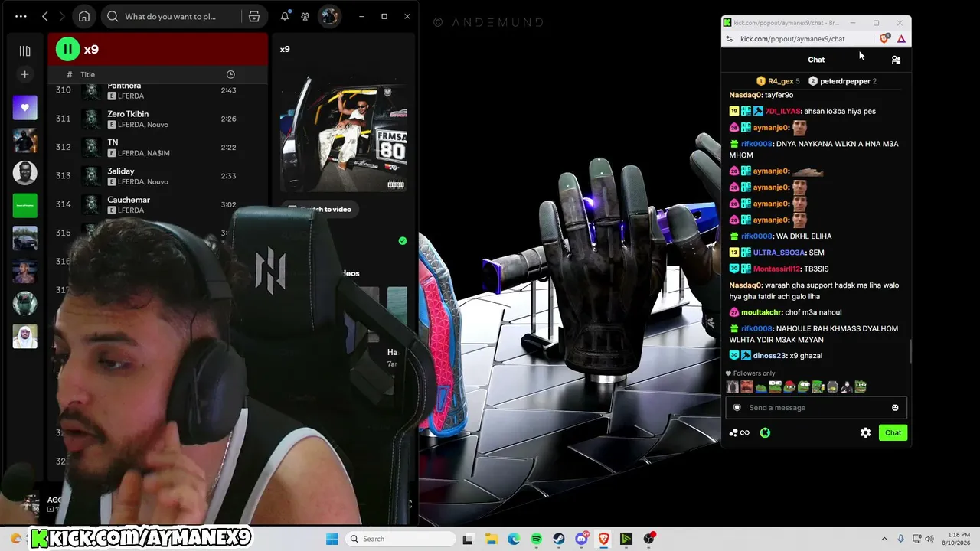Pause the x9 playlist

[67, 49]
